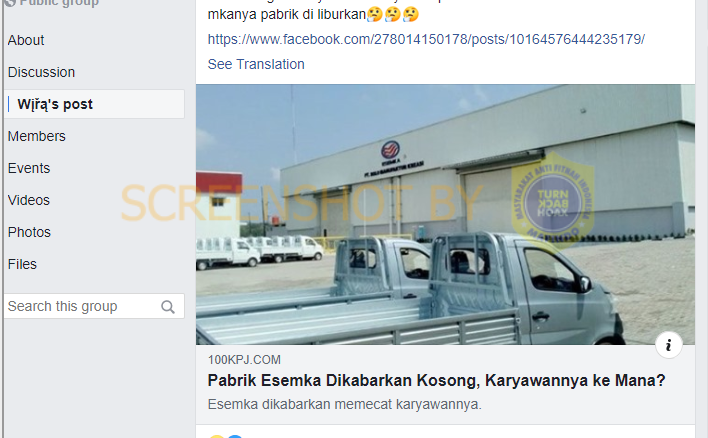Viewport: 708px width, 438px height.
Task: Open the info icon on link preview
Action: [669, 345]
